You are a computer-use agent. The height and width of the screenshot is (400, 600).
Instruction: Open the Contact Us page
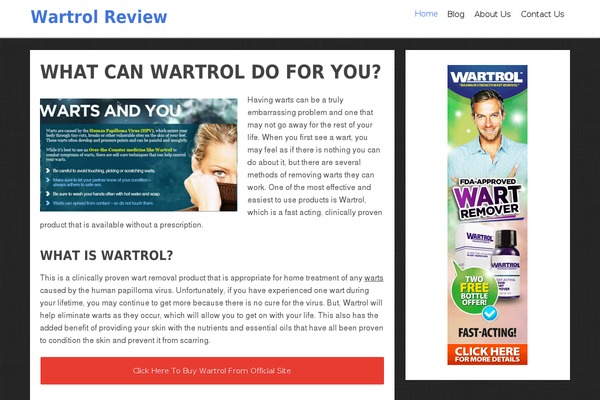[x=542, y=14]
